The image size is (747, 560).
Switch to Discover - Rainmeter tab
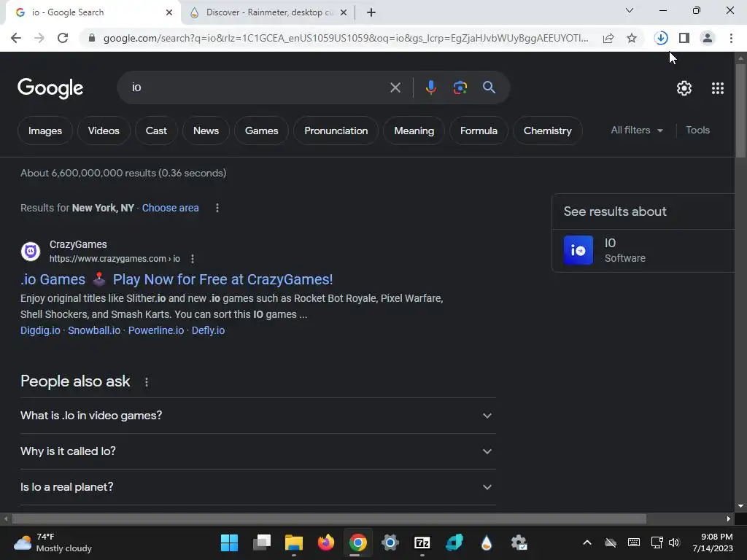click(267, 12)
